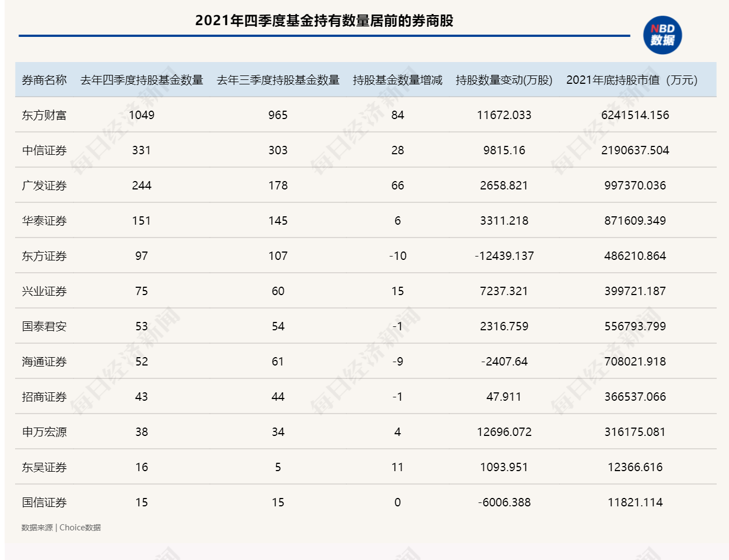Click market value 12366.616
Viewport: 729px width, 560px height.
click(x=635, y=467)
